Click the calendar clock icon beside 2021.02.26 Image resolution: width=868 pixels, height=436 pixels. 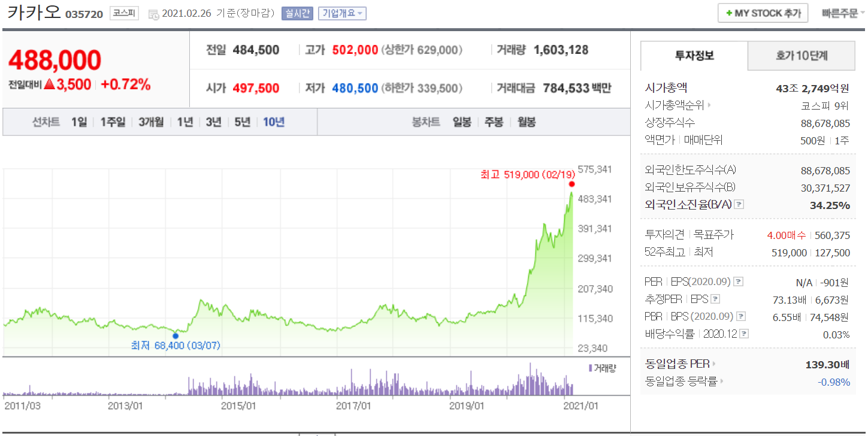click(153, 14)
